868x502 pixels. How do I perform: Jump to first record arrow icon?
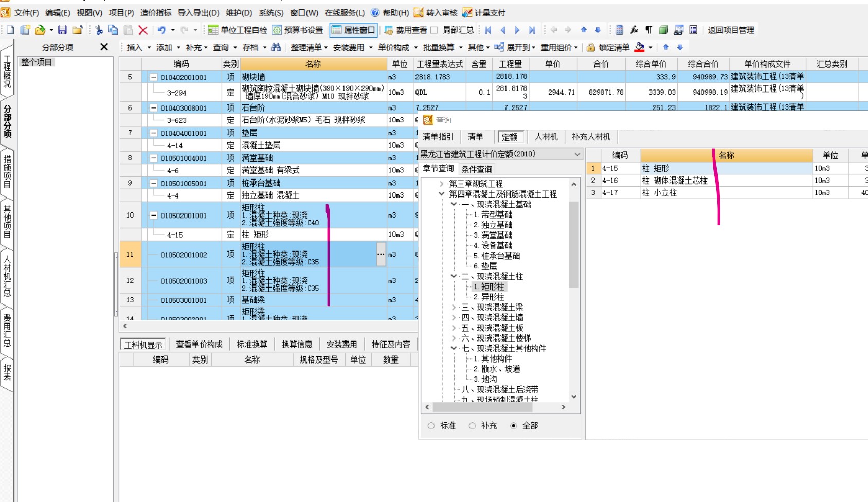[488, 30]
